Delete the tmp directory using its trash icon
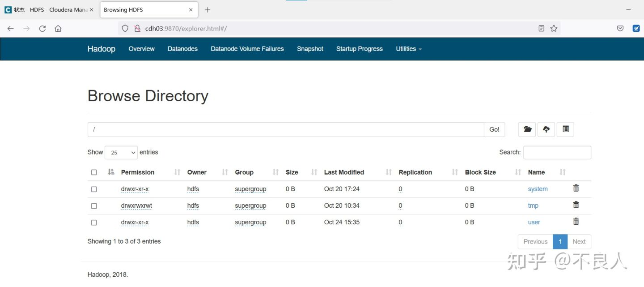Image resolution: width=644 pixels, height=287 pixels. [x=576, y=205]
